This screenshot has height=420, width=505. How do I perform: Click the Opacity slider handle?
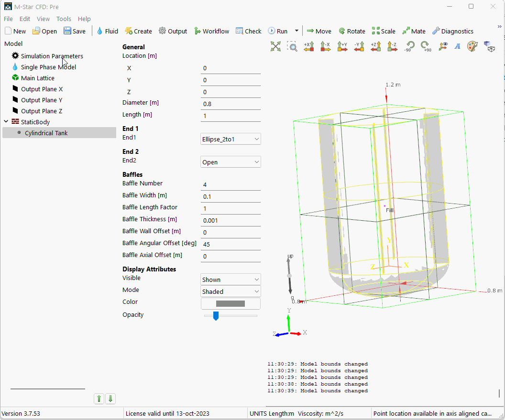click(x=216, y=316)
